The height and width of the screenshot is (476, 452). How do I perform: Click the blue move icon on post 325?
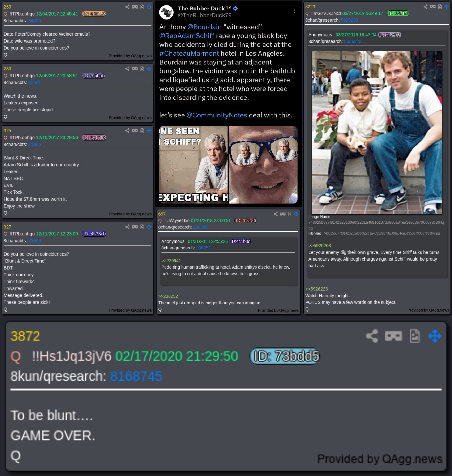pos(149,131)
